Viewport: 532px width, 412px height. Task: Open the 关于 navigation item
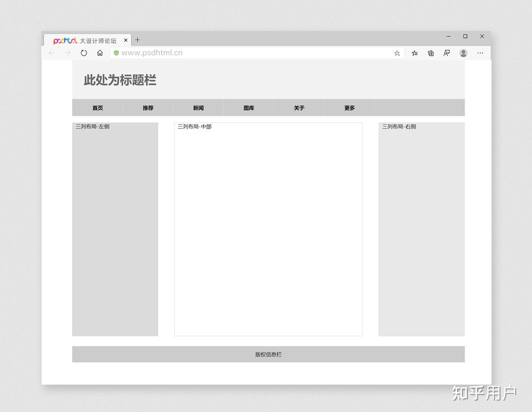(299, 108)
